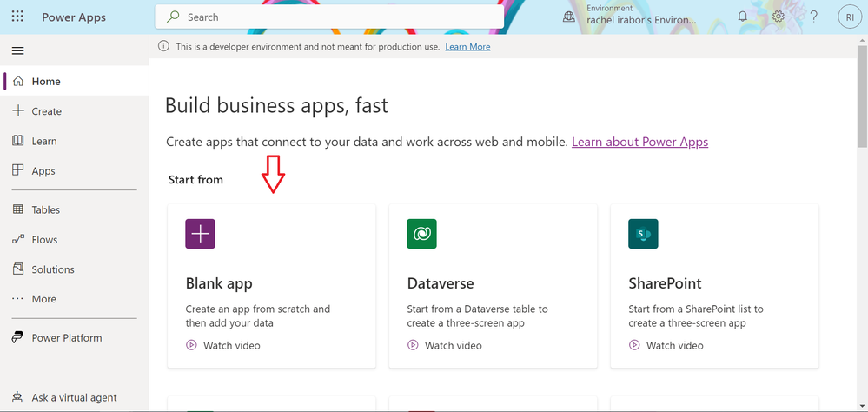Click the purple Blank app plus icon
The width and height of the screenshot is (868, 412).
click(x=201, y=234)
